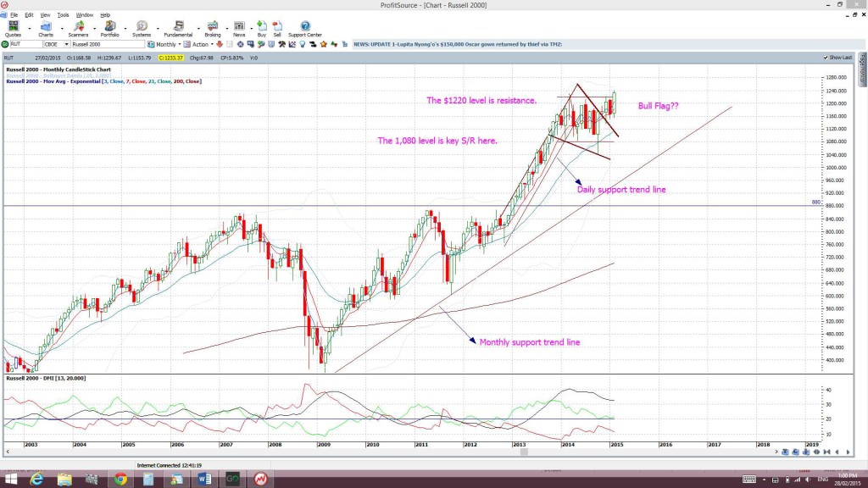The height and width of the screenshot is (488, 868).
Task: Click the indicator chart icon beside hammer
Action: point(292,44)
